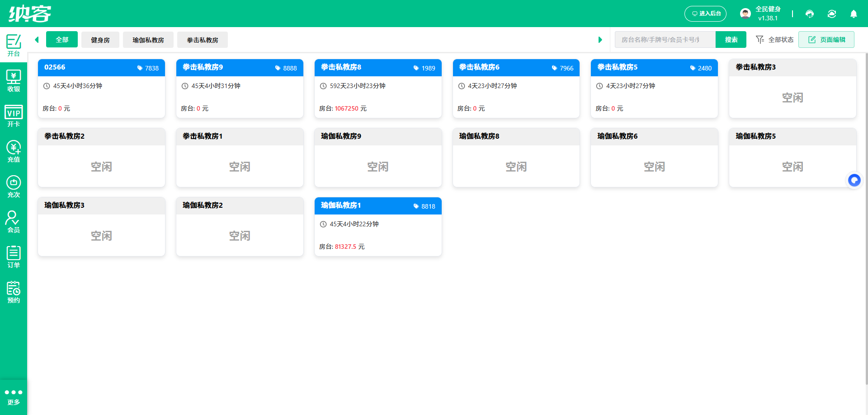
Task: Show more options via 更多 icon
Action: pos(14,397)
